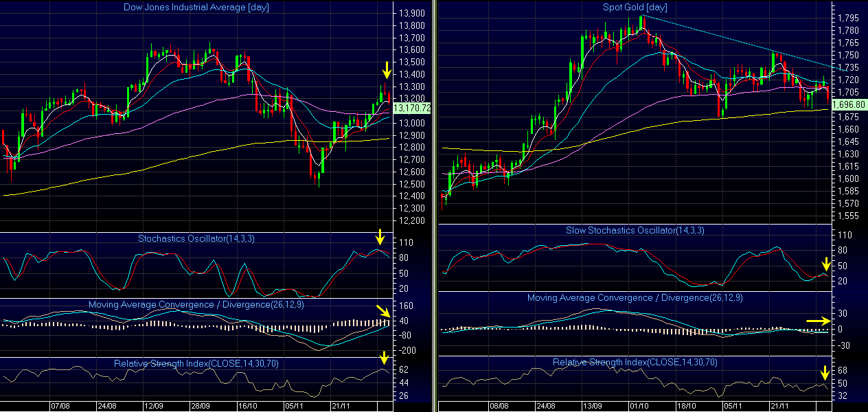Click the -30 level on gold MACD axis
Screen dimensions: 868x412
pyautogui.click(x=843, y=345)
